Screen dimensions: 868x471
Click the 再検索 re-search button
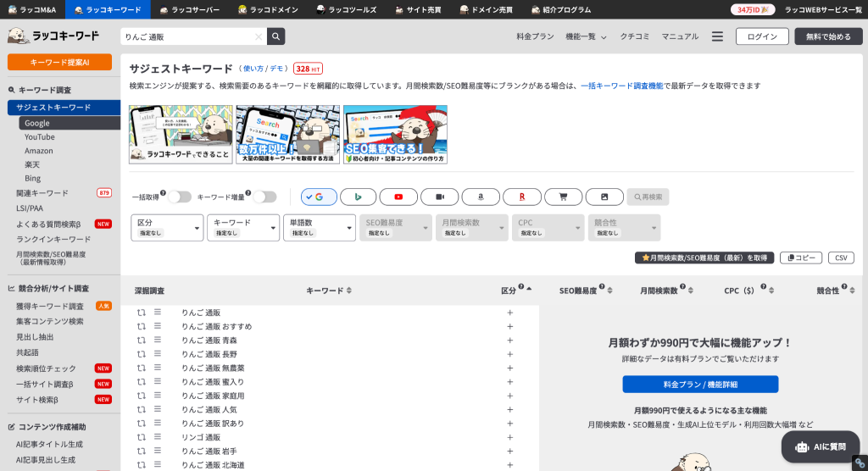pyautogui.click(x=648, y=197)
